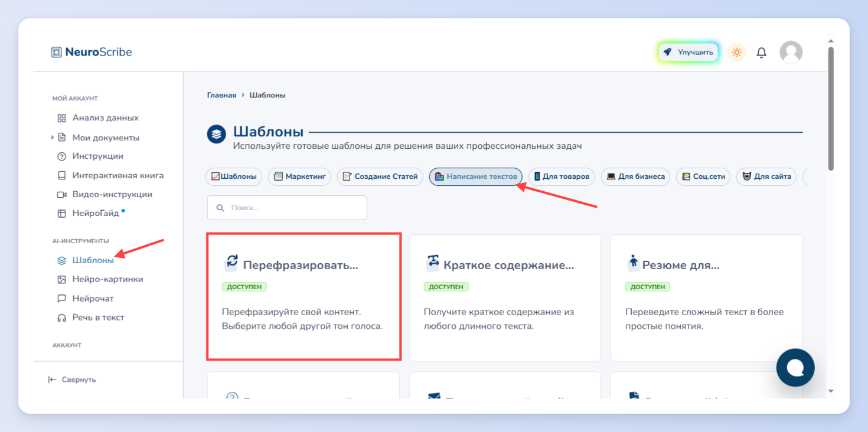Screen dimensions: 868x432
Task: Click the NeuroScribe logo icon
Action: coord(56,52)
